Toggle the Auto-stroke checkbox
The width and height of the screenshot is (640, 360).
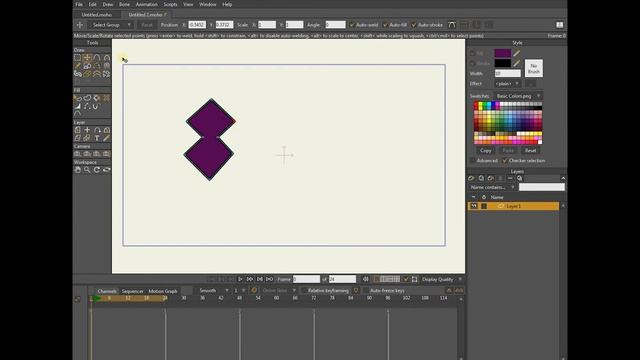(414, 25)
